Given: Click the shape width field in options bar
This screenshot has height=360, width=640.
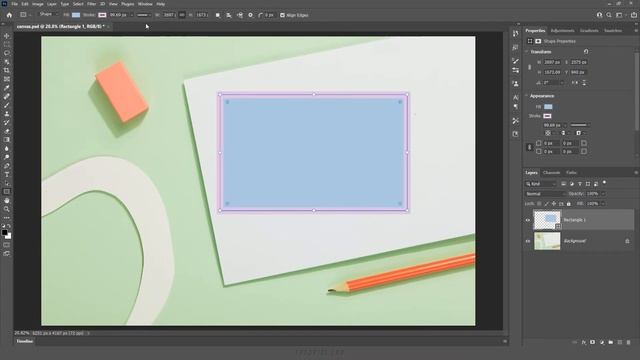Looking at the screenshot, I should [x=169, y=15].
